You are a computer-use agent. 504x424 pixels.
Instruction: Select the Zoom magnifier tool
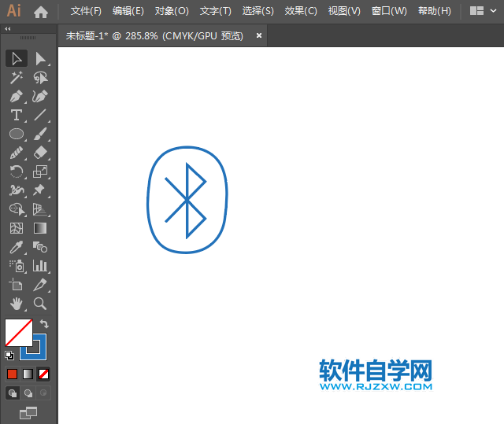tap(40, 304)
